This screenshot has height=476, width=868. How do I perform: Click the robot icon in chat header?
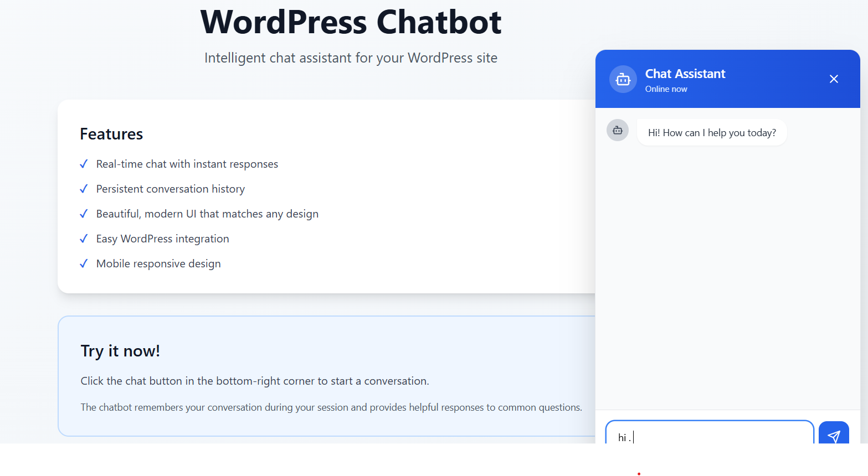623,79
